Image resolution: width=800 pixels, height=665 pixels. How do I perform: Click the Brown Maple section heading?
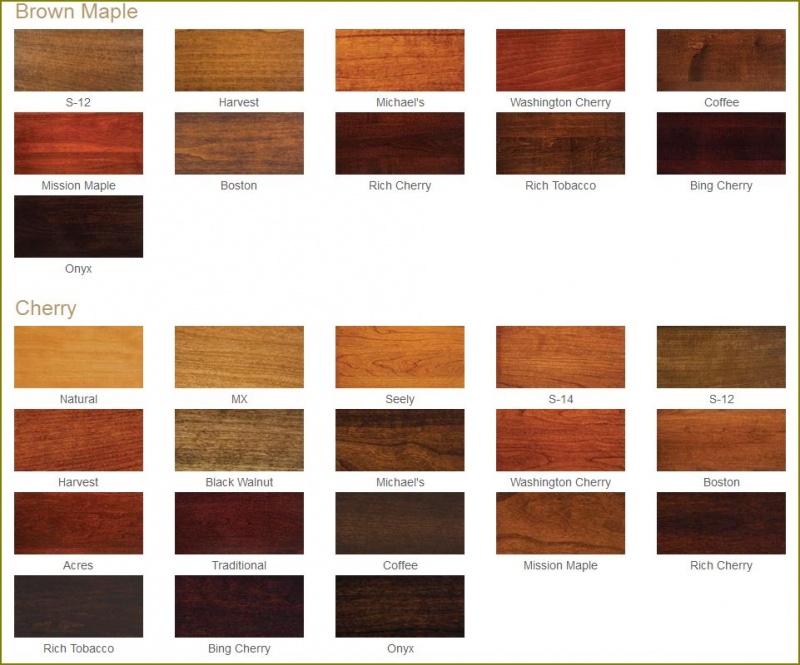tap(77, 12)
